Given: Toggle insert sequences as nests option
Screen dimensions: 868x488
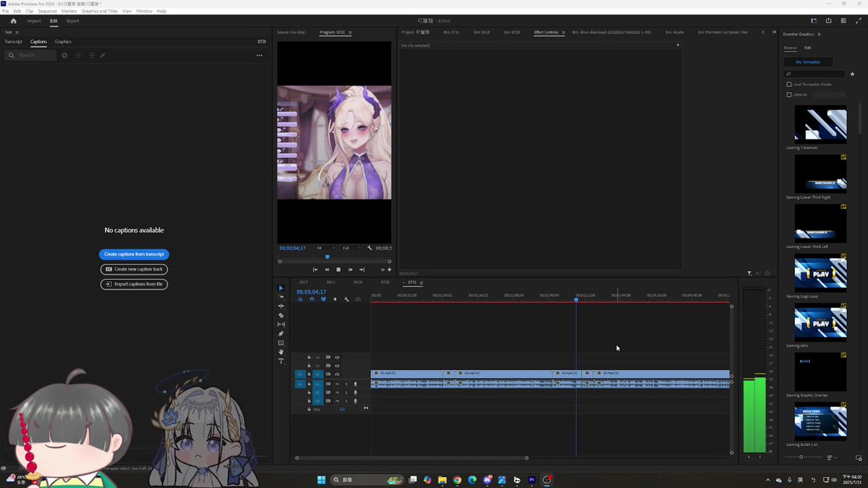Looking at the screenshot, I should pyautogui.click(x=300, y=299).
